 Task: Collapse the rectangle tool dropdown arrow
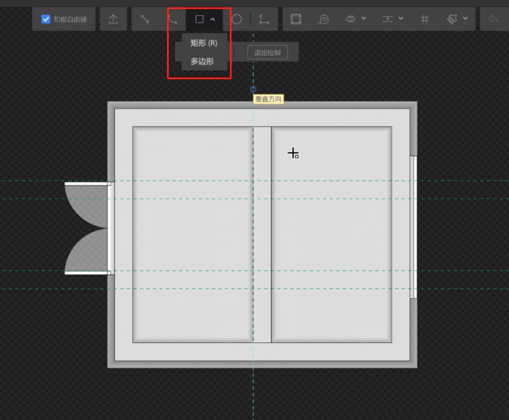point(213,19)
